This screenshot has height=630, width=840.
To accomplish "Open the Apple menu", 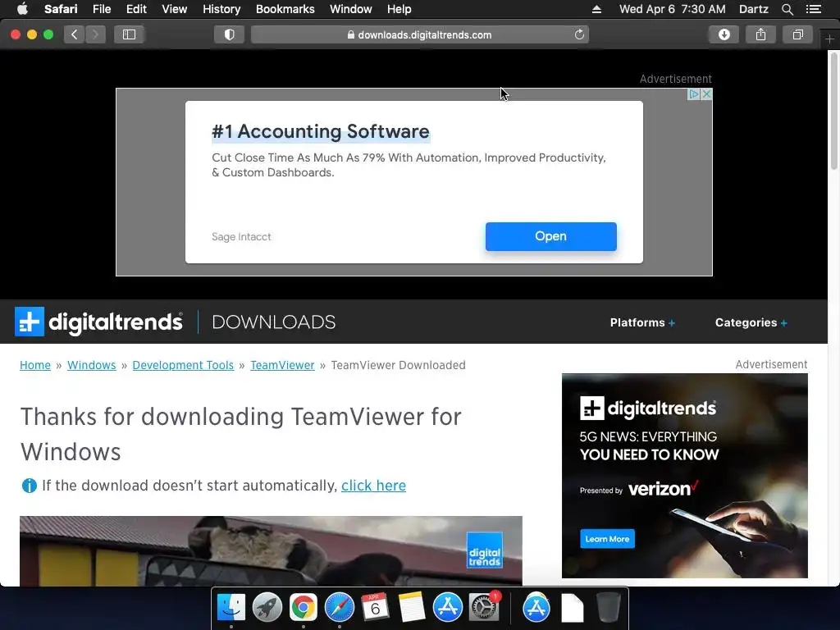I will (22, 9).
